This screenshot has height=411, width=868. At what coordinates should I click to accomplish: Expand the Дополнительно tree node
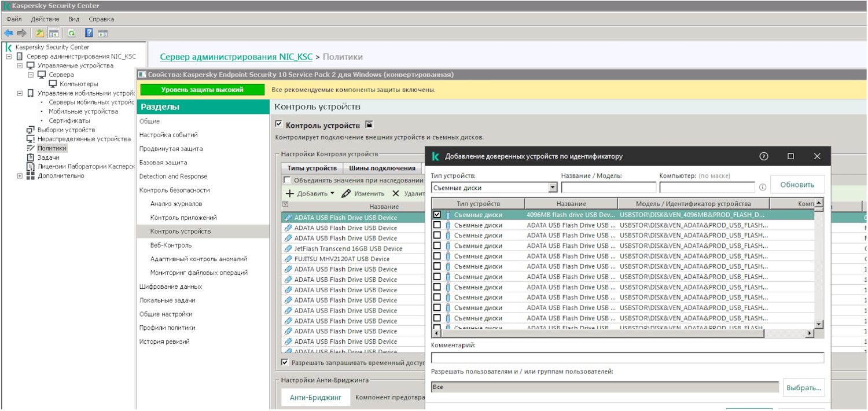pos(20,176)
